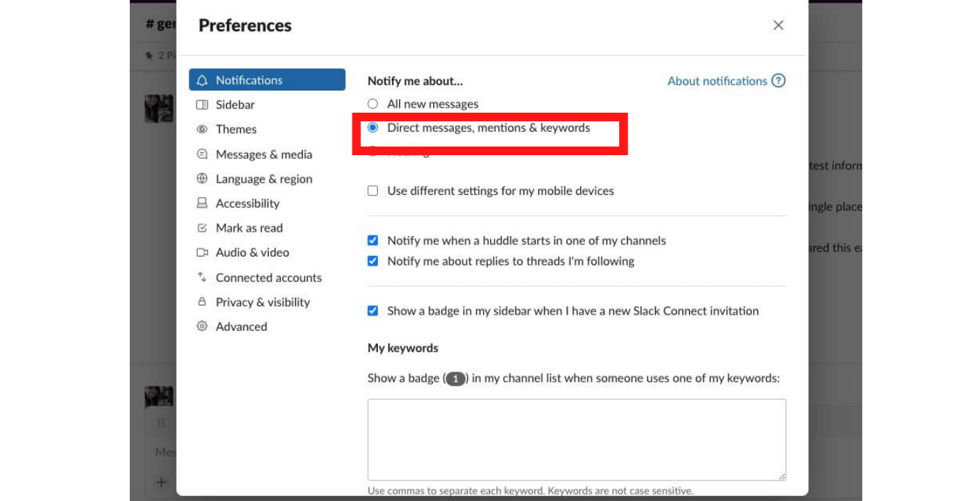
Task: Select Direct messages, mentions & keywords option
Action: coord(373,128)
